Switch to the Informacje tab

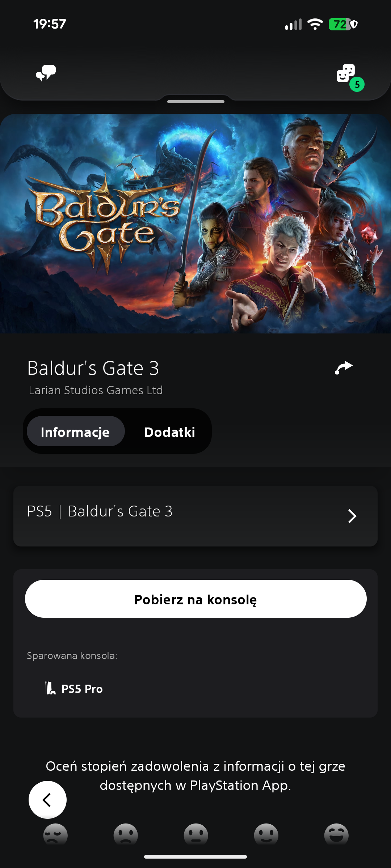click(x=75, y=431)
